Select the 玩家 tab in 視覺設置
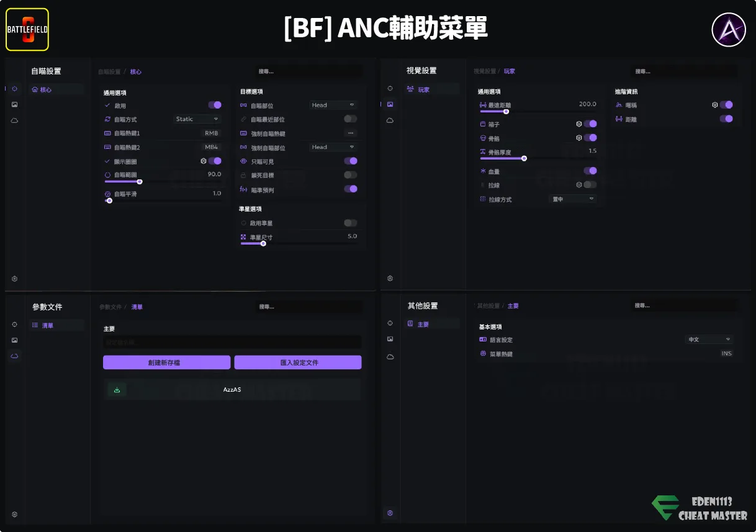Screen dimensions: 756x532 [x=423, y=89]
